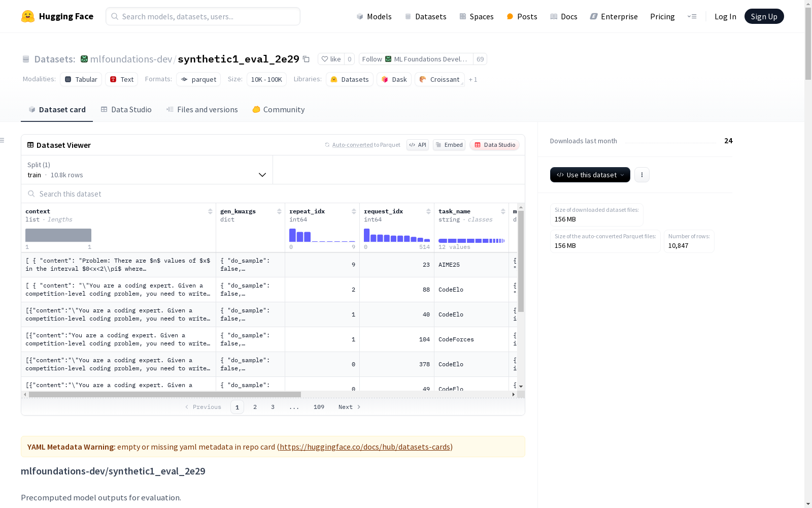Image resolution: width=812 pixels, height=508 pixels.
Task: Open the three-dot more options button
Action: coord(642,175)
